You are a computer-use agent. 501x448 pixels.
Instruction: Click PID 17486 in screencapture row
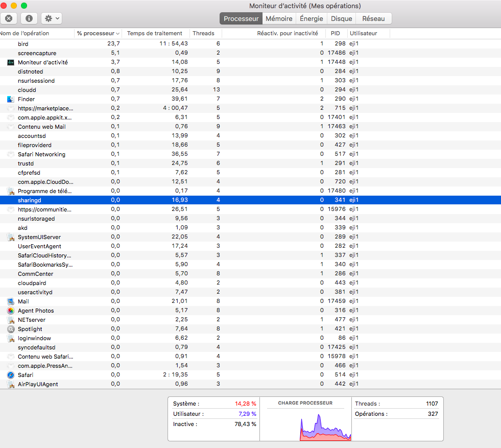[337, 53]
